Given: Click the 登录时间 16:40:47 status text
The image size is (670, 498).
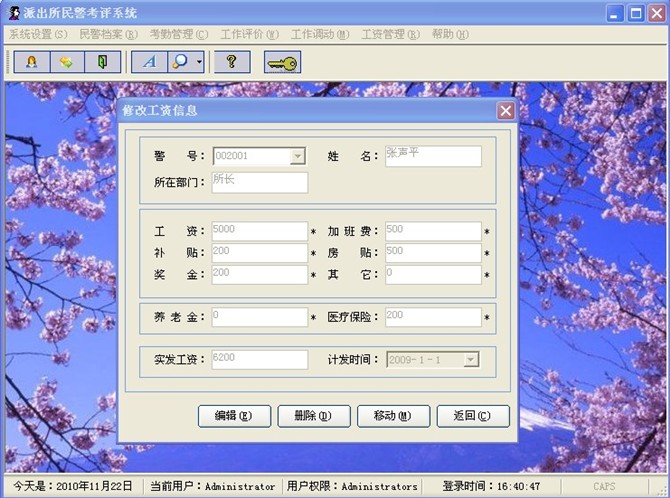Looking at the screenshot, I should [x=491, y=486].
